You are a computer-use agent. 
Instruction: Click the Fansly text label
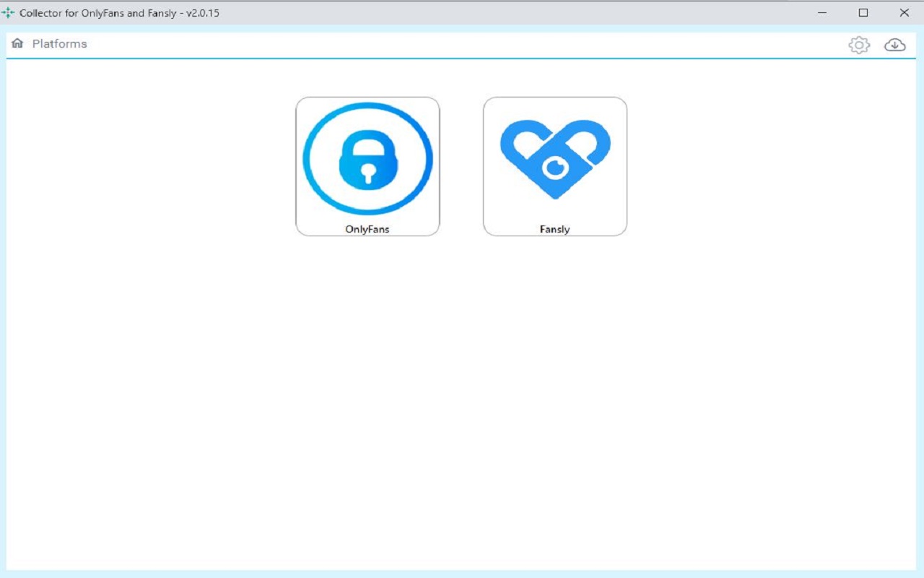[554, 229]
